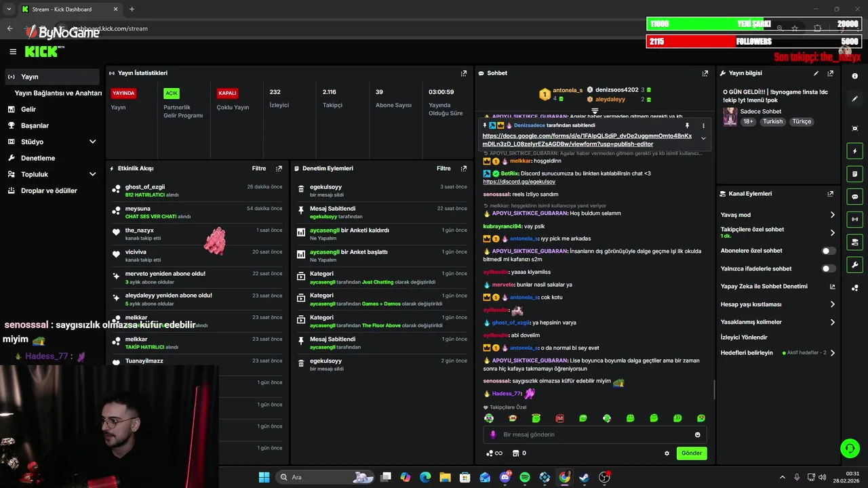Click the Kick logo
This screenshot has width=868, height=488.
[42, 52]
